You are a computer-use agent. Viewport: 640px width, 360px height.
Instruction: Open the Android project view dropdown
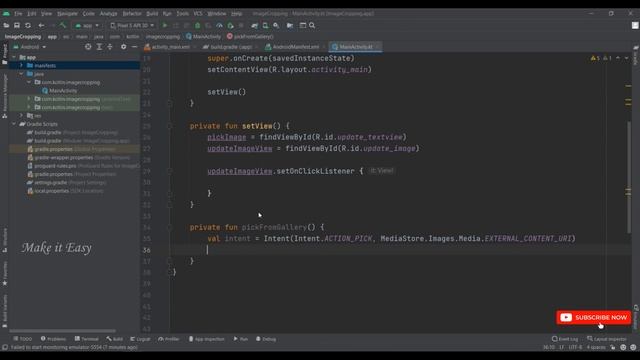coord(29,47)
